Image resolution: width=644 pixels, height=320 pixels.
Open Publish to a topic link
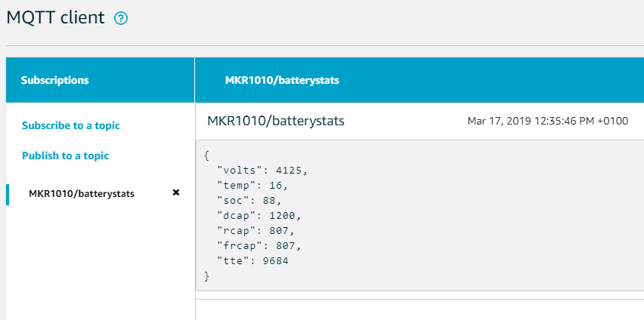65,155
